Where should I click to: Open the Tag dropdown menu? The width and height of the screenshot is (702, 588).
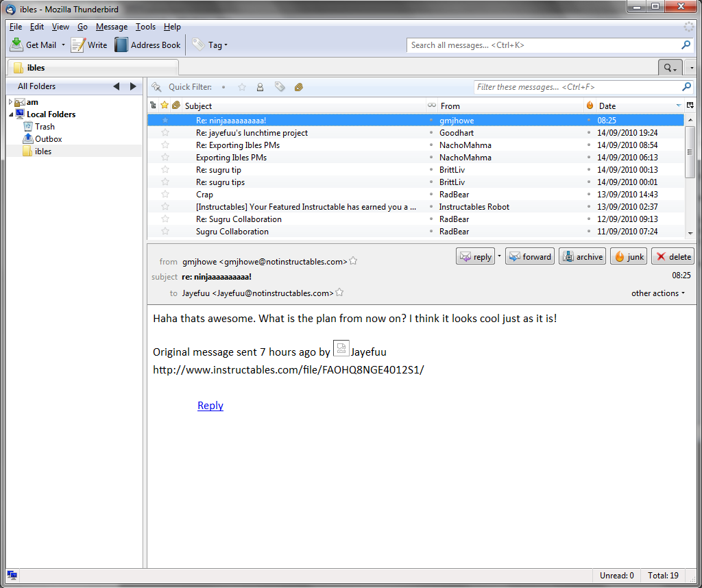210,45
